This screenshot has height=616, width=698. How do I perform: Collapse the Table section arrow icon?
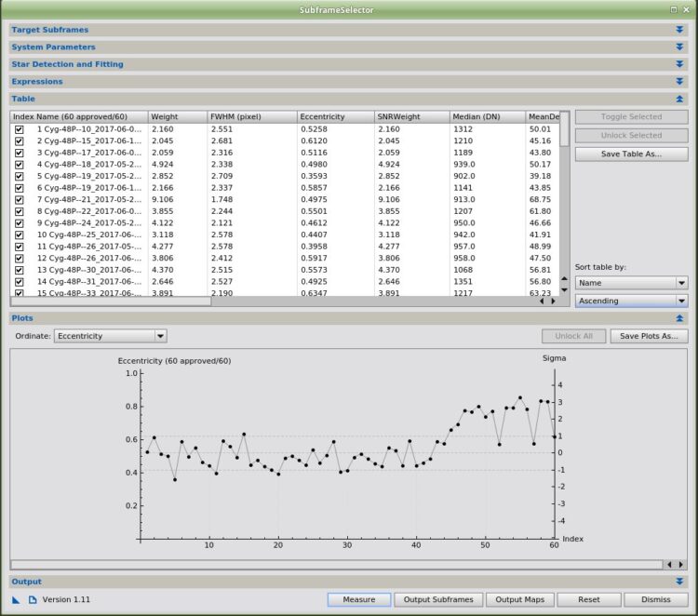679,99
